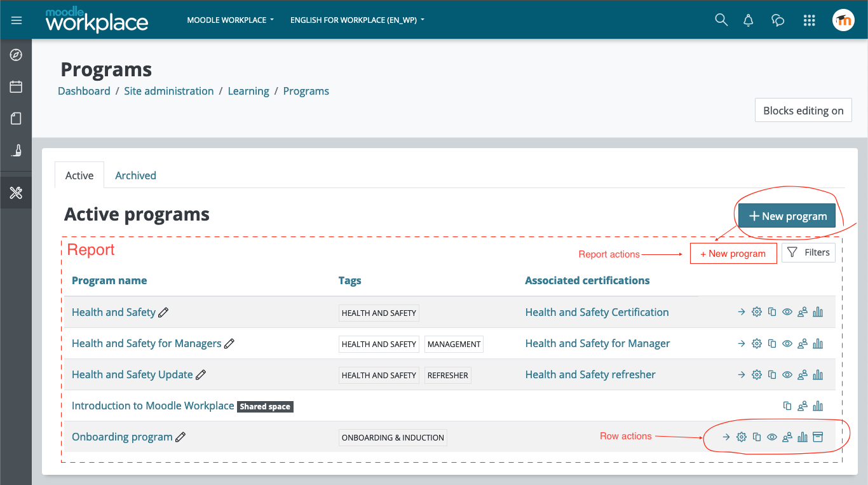The width and height of the screenshot is (868, 485).
Task: Open gear settings for Health and Safety for Managers
Action: [x=757, y=343]
